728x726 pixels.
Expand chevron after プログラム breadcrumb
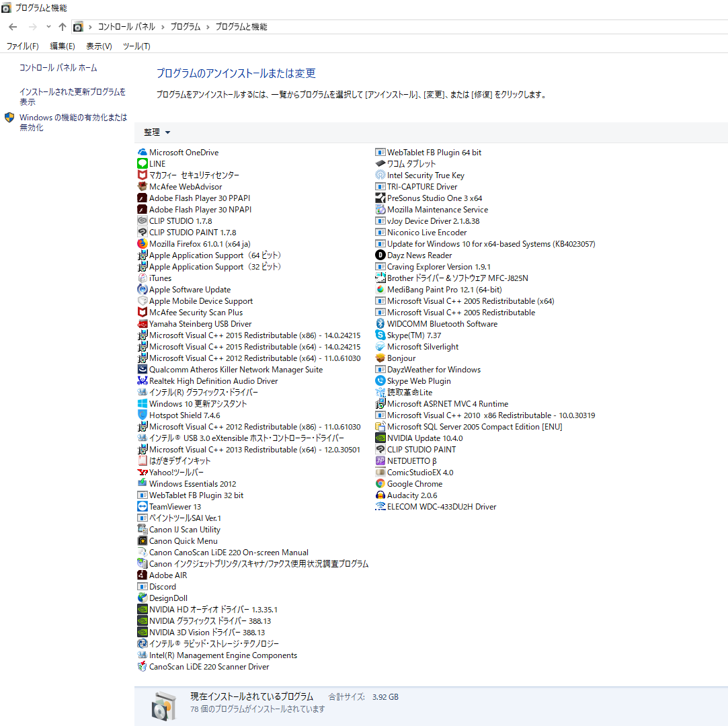click(x=208, y=27)
